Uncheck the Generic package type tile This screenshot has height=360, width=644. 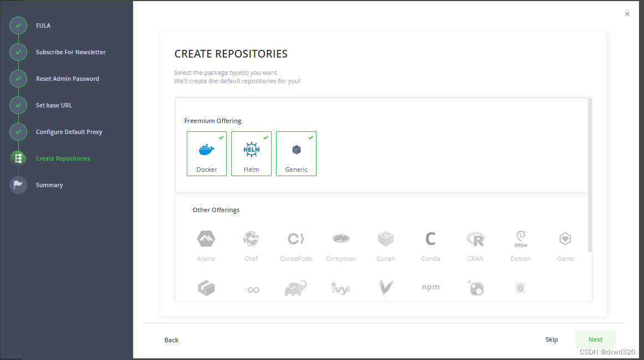(296, 153)
